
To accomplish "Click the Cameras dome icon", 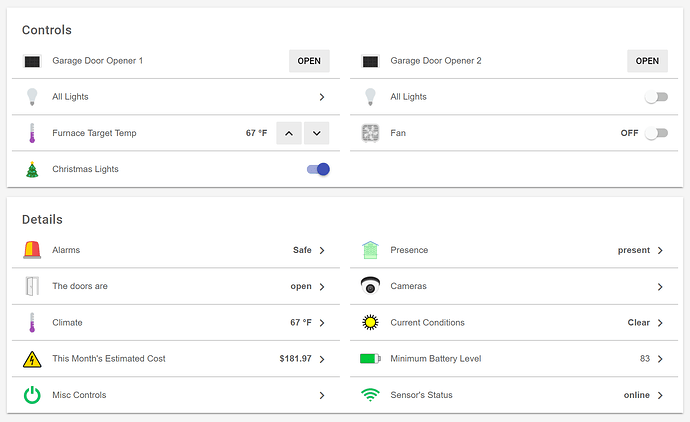I will (x=371, y=286).
